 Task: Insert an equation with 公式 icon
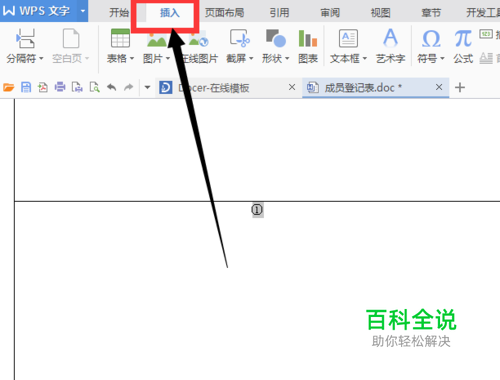click(x=463, y=39)
